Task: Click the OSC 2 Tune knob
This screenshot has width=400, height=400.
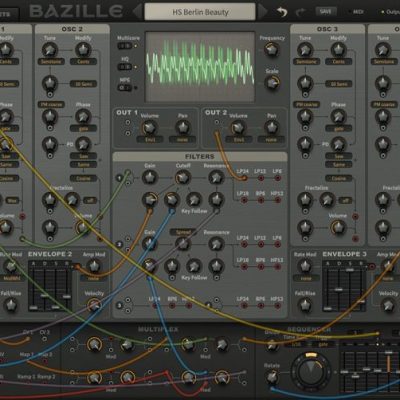Action: pyautogui.click(x=50, y=50)
